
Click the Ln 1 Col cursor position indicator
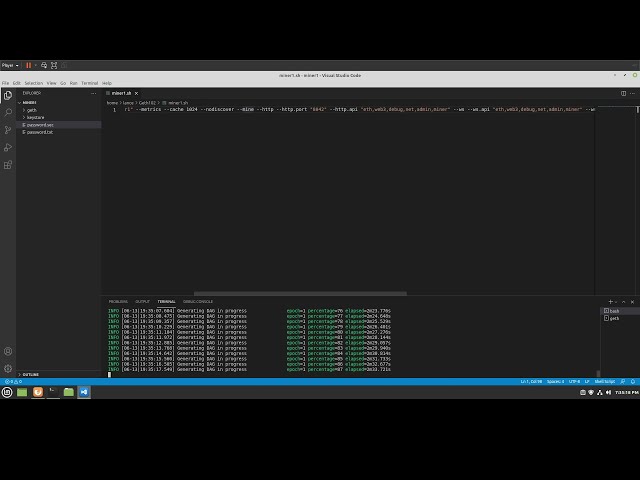pyautogui.click(x=531, y=382)
